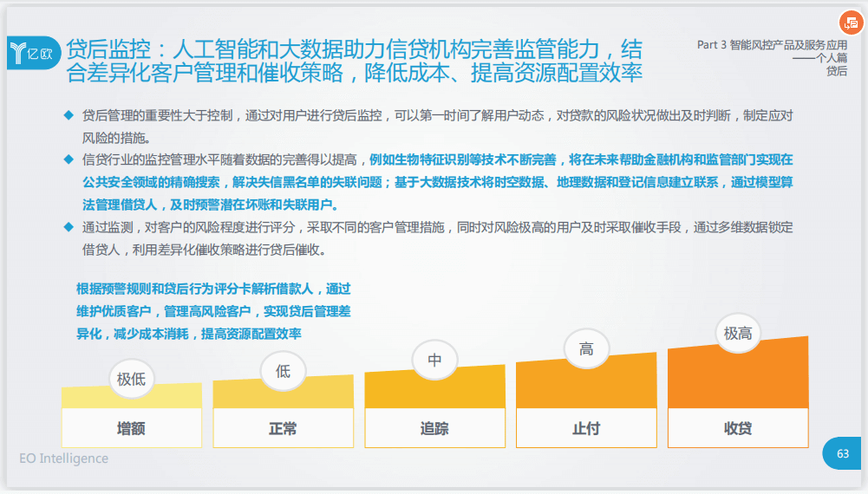This screenshot has height=494, width=868.
Task: Click the first bullet line starting 贷后管理的重要性大于控制
Action: (437, 115)
